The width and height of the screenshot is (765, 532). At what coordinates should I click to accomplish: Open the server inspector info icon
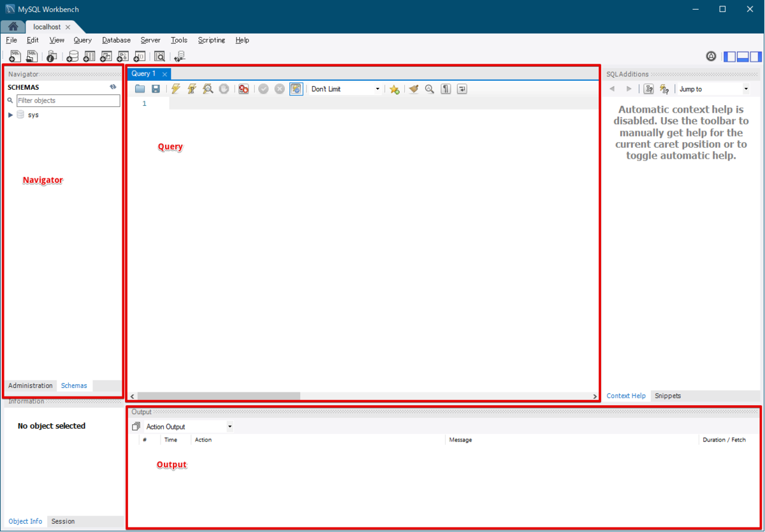click(x=52, y=57)
